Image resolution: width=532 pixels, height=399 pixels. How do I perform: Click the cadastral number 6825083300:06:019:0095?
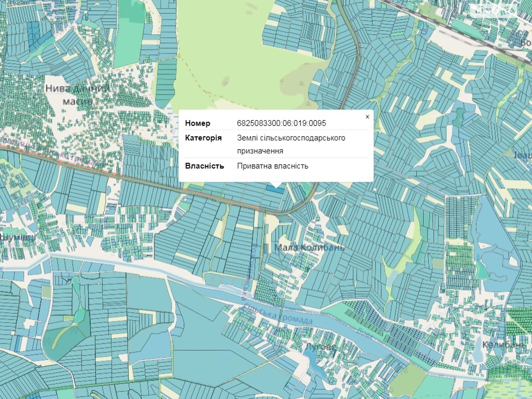point(281,123)
